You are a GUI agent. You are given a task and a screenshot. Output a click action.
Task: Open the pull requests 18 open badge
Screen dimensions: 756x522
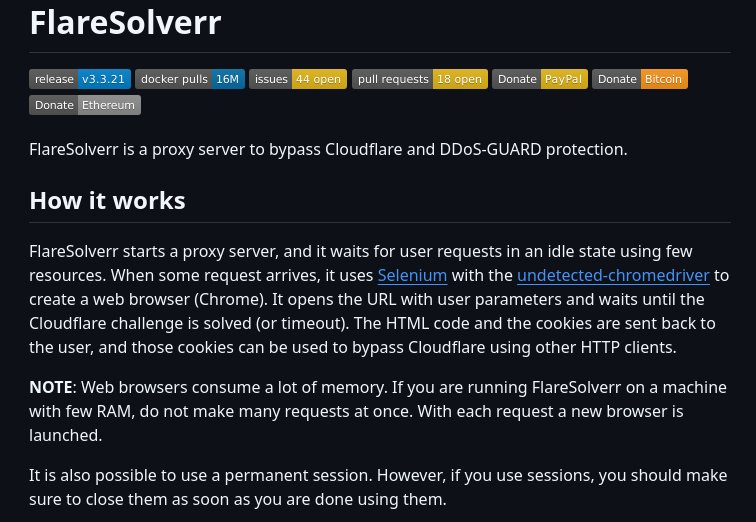(420, 79)
